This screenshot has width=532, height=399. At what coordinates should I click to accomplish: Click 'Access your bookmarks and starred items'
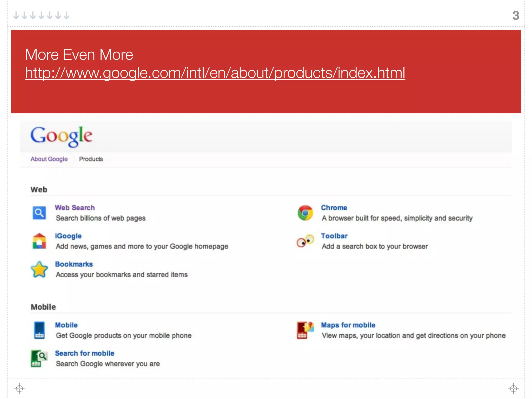coord(122,275)
